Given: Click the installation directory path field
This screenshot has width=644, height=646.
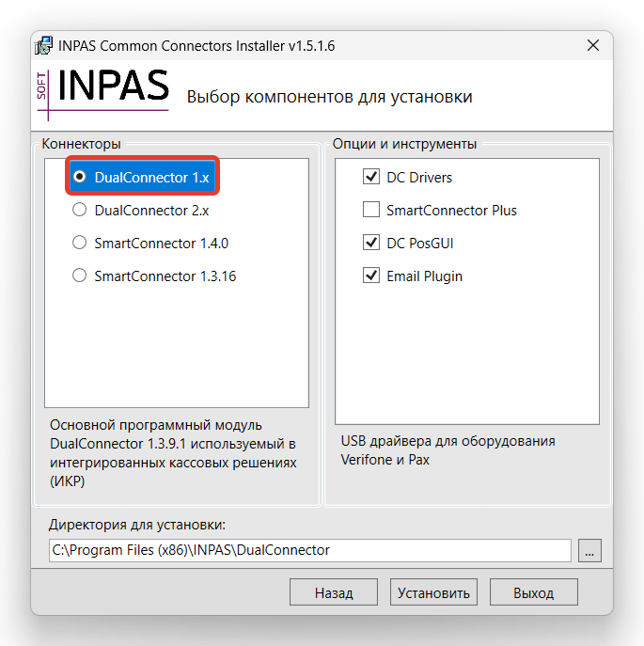Looking at the screenshot, I should click(309, 550).
